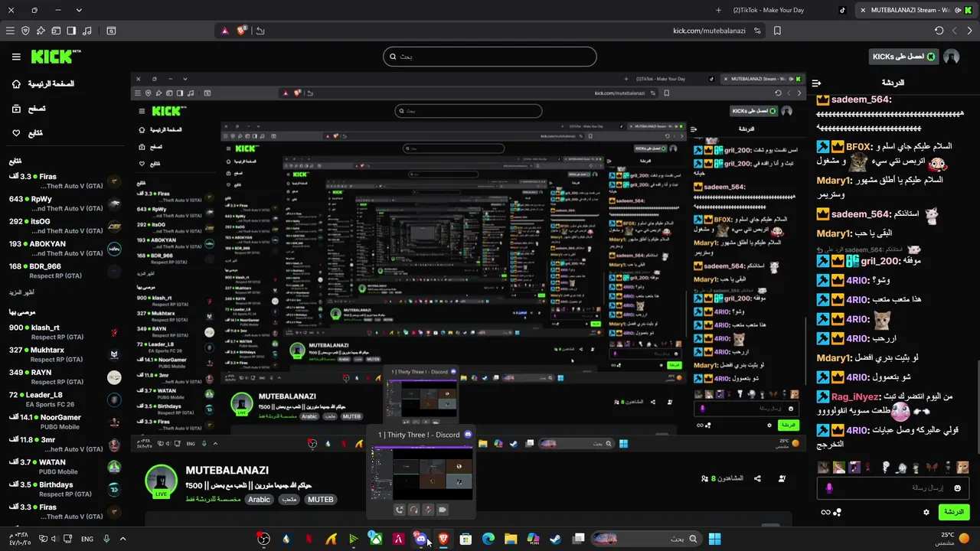Screen dimensions: 980x551
Task: Click the green chat send button
Action: (953, 511)
